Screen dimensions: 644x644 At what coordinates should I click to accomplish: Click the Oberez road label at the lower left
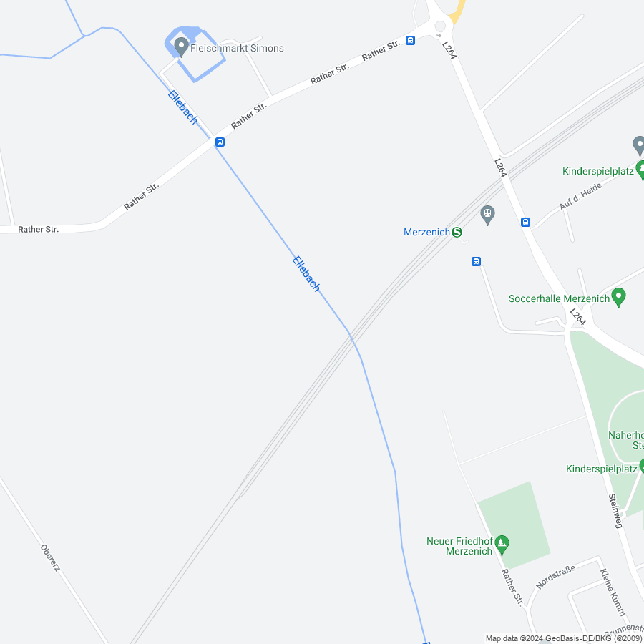pos(50,557)
